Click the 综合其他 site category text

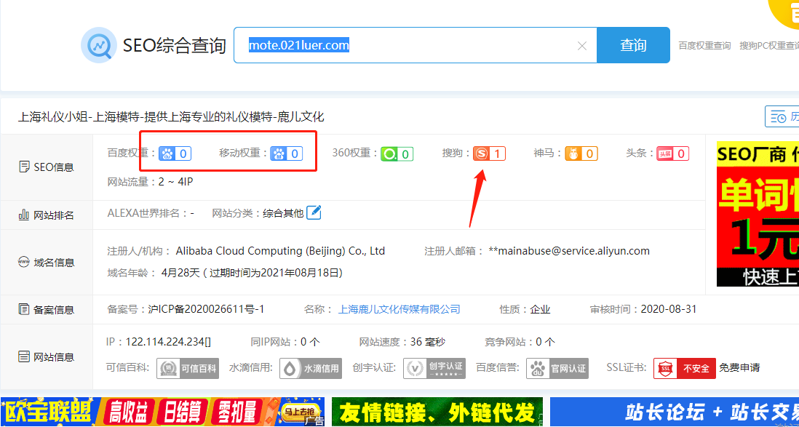coord(283,213)
